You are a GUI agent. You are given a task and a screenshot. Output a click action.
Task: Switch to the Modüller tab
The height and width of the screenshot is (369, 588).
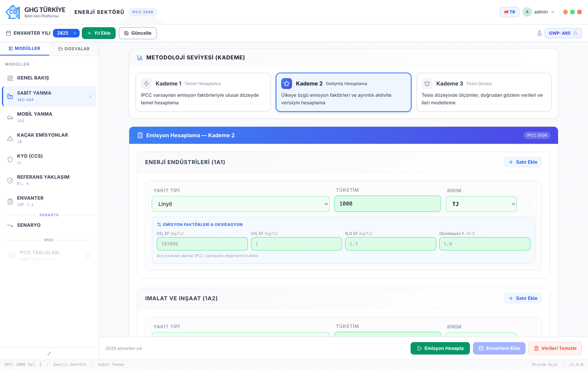[24, 48]
